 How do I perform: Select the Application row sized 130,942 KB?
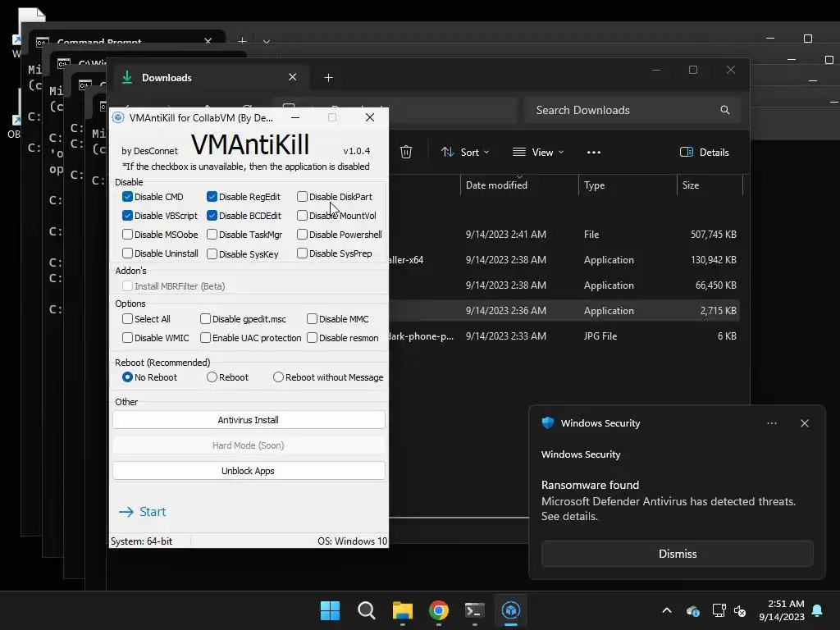[564, 260]
